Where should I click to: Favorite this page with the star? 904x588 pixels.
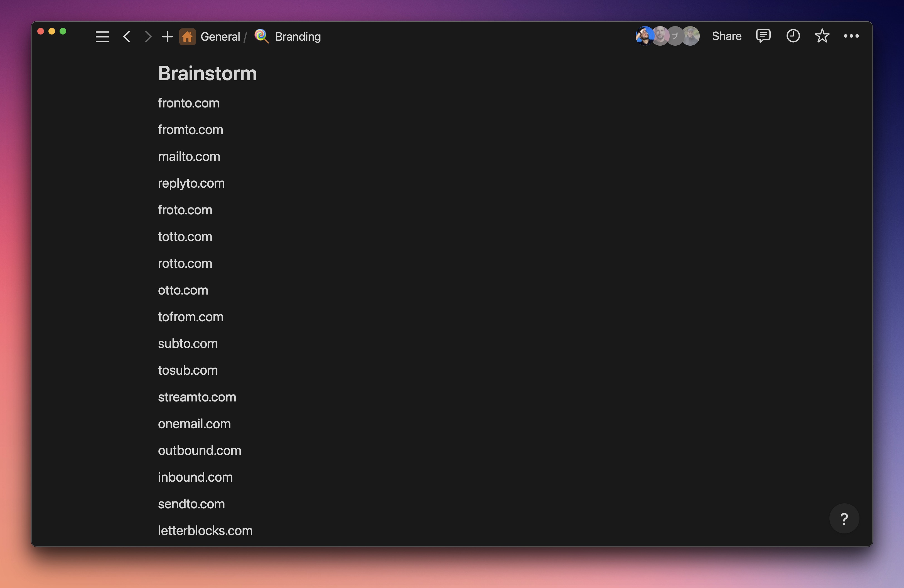coord(822,36)
